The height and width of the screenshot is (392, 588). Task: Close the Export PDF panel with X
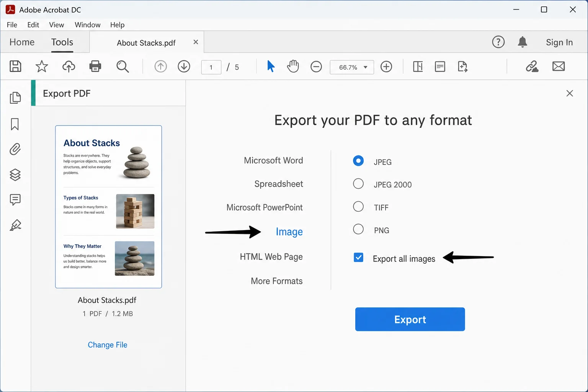coord(570,93)
